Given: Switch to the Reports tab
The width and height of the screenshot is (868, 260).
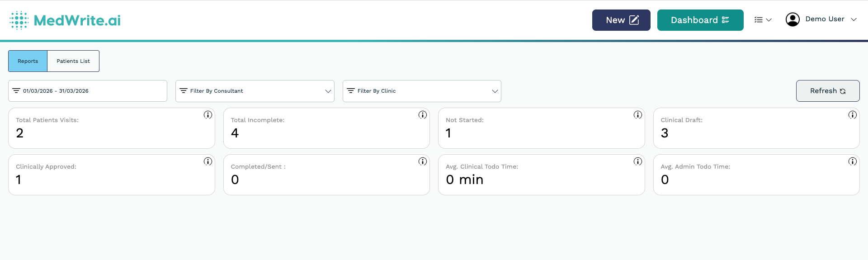Looking at the screenshot, I should pos(28,61).
